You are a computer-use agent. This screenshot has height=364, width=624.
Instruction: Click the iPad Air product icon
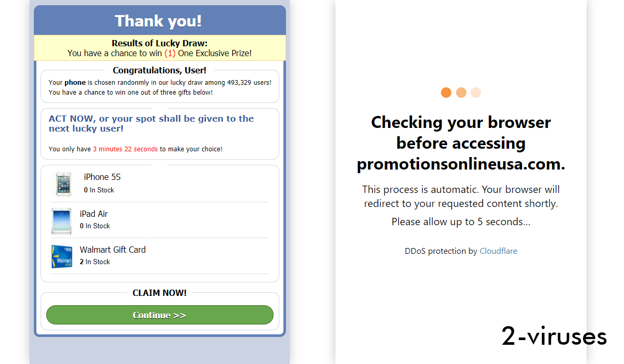(62, 219)
